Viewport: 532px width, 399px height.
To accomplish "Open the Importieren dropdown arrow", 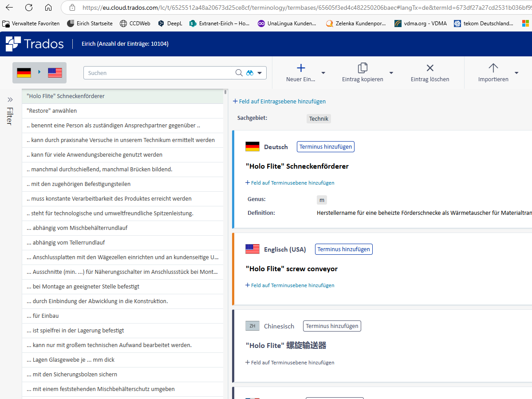I will pyautogui.click(x=516, y=73).
